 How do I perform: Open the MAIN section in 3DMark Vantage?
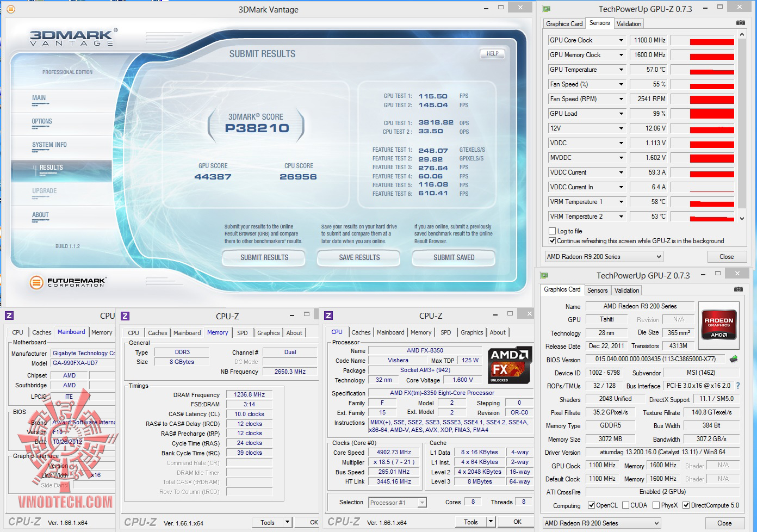(39, 98)
